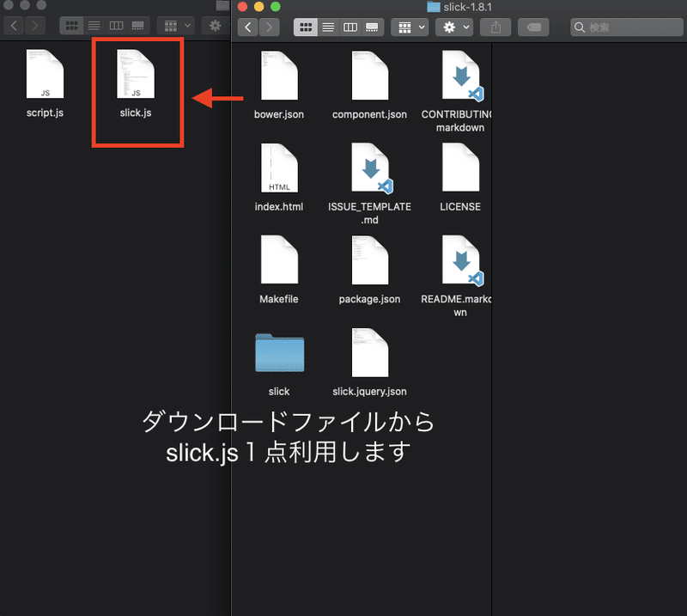The image size is (687, 616).
Task: Go back in the left Finder window
Action: 14,26
